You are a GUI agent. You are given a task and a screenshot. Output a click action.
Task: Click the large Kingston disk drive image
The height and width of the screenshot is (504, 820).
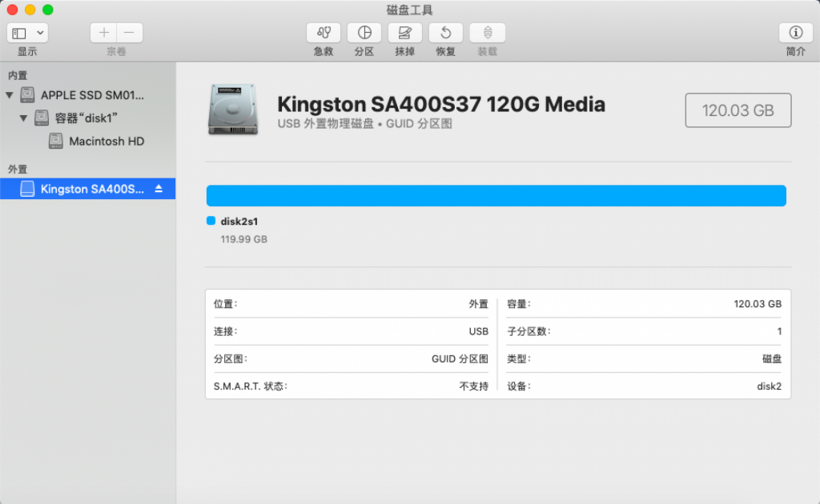pos(233,109)
